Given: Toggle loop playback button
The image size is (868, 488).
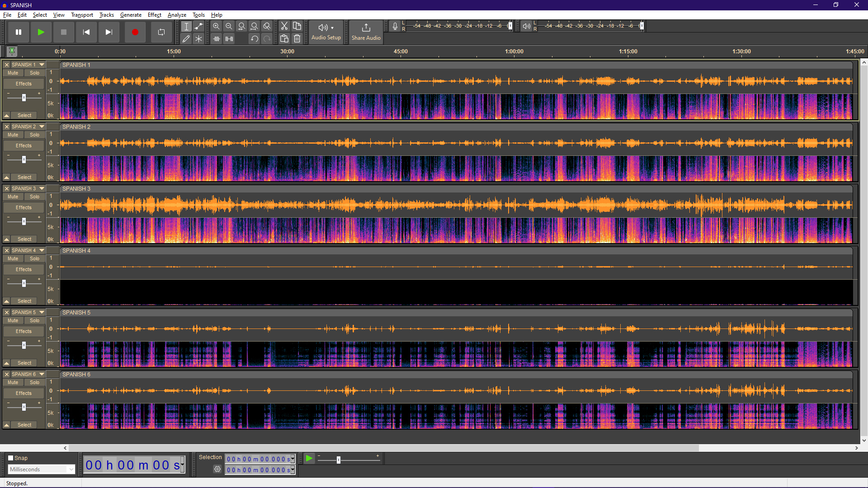Looking at the screenshot, I should (x=161, y=32).
